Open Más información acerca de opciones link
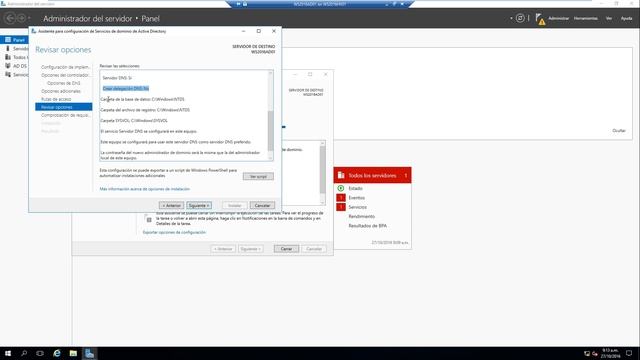The image size is (640, 360). coord(144,189)
